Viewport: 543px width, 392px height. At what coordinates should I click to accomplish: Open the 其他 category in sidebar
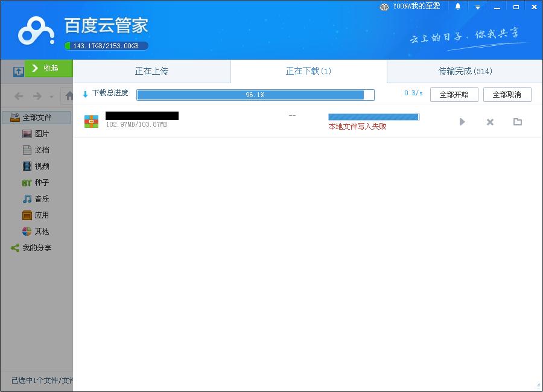[x=36, y=232]
